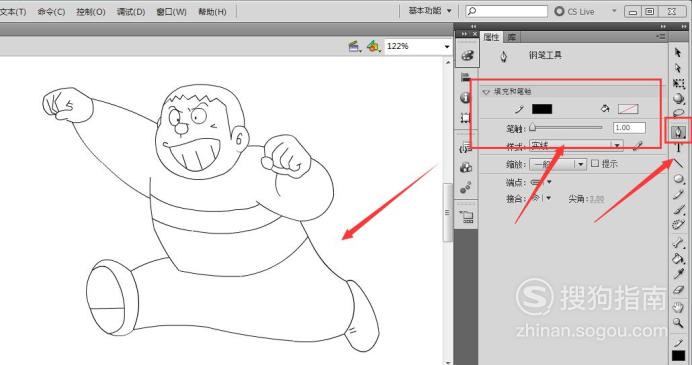Click the 笔触 stroke width slider
This screenshot has width=692, height=365.
point(566,128)
